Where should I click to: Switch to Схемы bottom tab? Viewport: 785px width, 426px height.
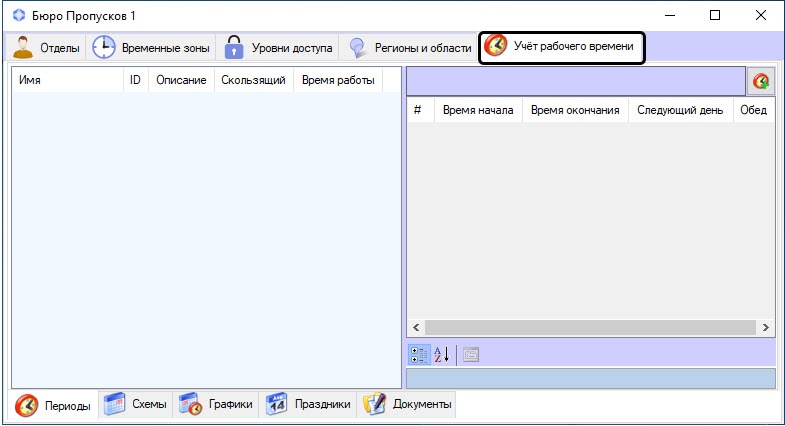point(136,404)
